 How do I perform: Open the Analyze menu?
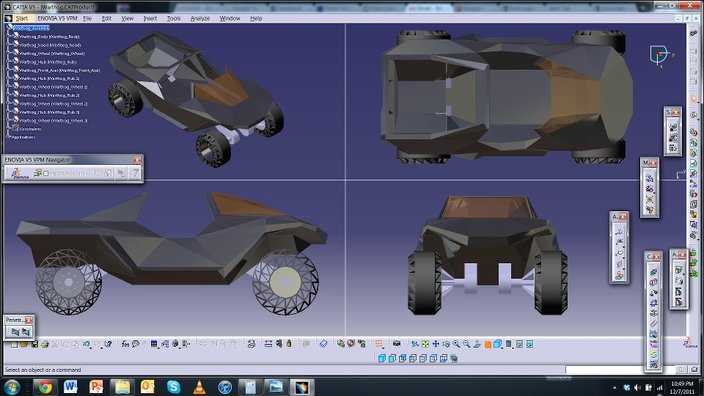(x=200, y=18)
